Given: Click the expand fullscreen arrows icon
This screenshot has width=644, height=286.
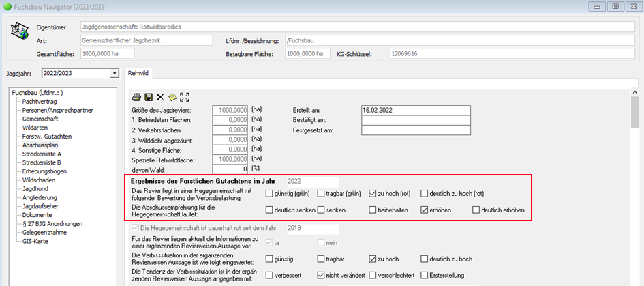Looking at the screenshot, I should pos(184,97).
